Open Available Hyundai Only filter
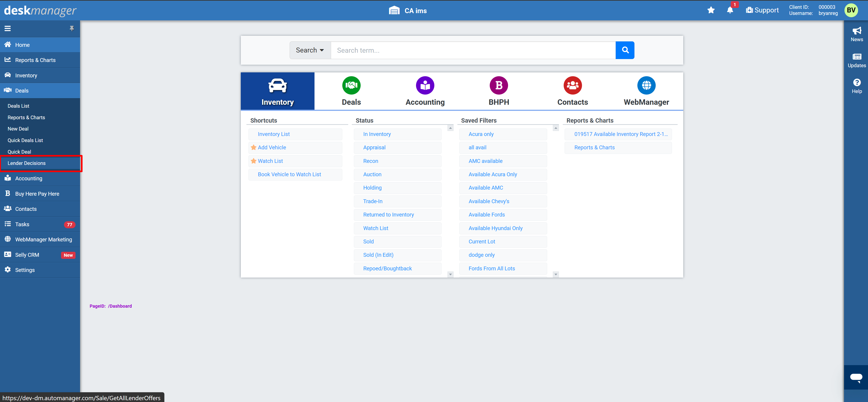The image size is (868, 402). [503, 228]
